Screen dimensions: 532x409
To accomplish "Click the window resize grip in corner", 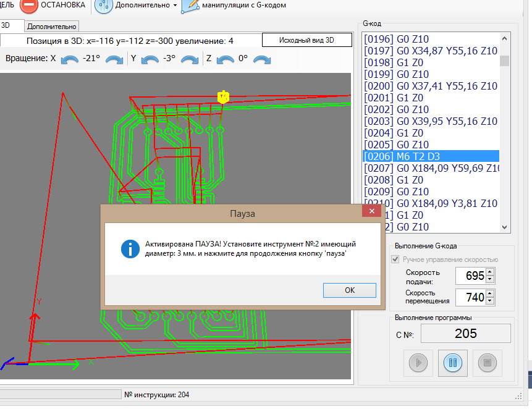I will coord(518,397).
